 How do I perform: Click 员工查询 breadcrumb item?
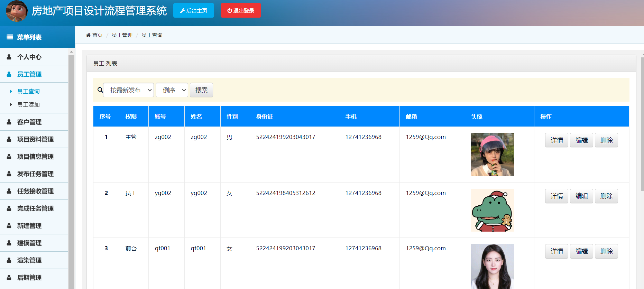152,35
